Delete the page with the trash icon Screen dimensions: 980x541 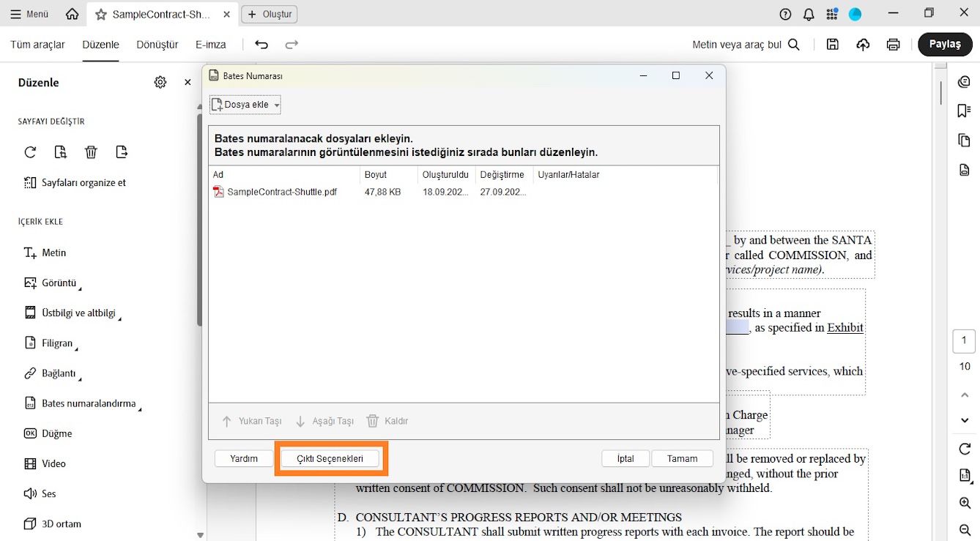click(91, 152)
